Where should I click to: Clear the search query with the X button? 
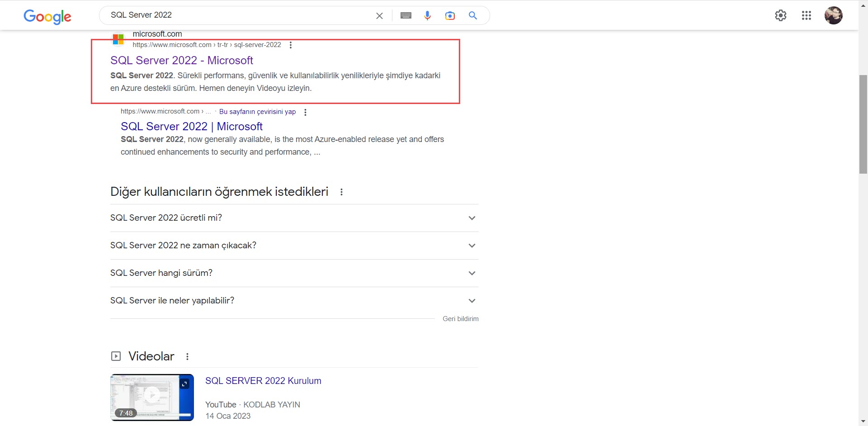pyautogui.click(x=379, y=15)
